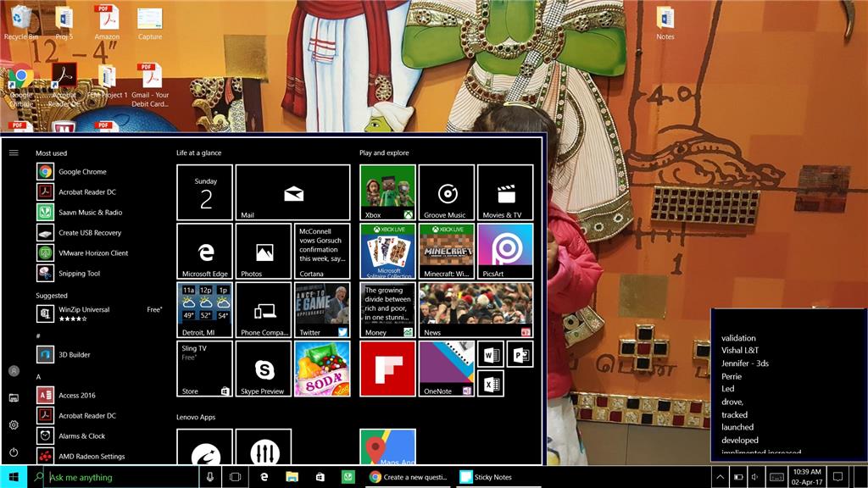Launch the Skype Preview tile

pos(264,369)
